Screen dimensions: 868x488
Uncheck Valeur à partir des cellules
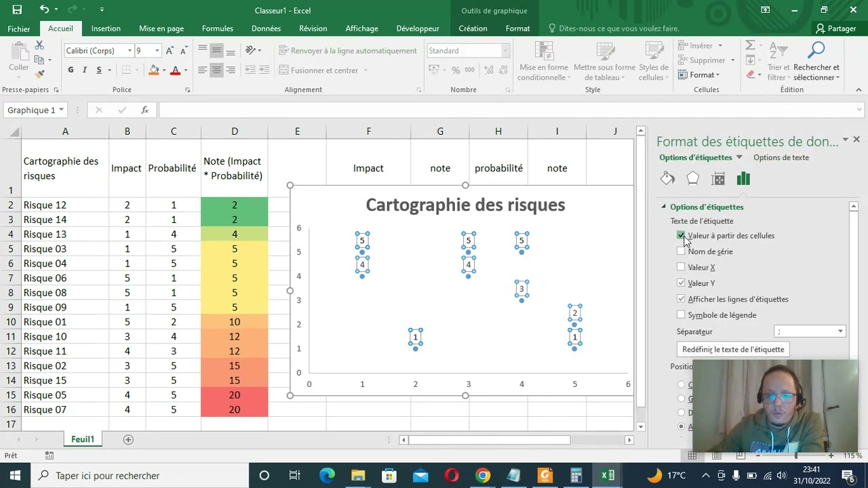681,235
